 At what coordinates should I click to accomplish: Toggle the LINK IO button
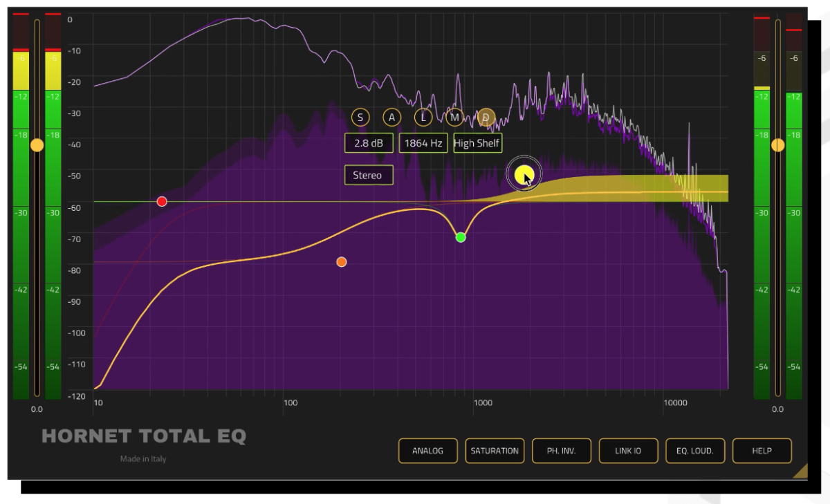628,451
